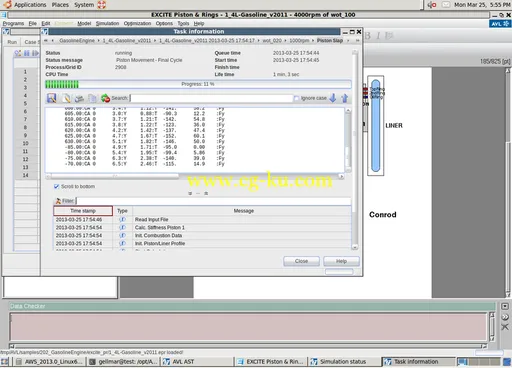Screen dimensions: 512x368
Task: Select the 1000rpm breadcrumb item
Action: 299,40
